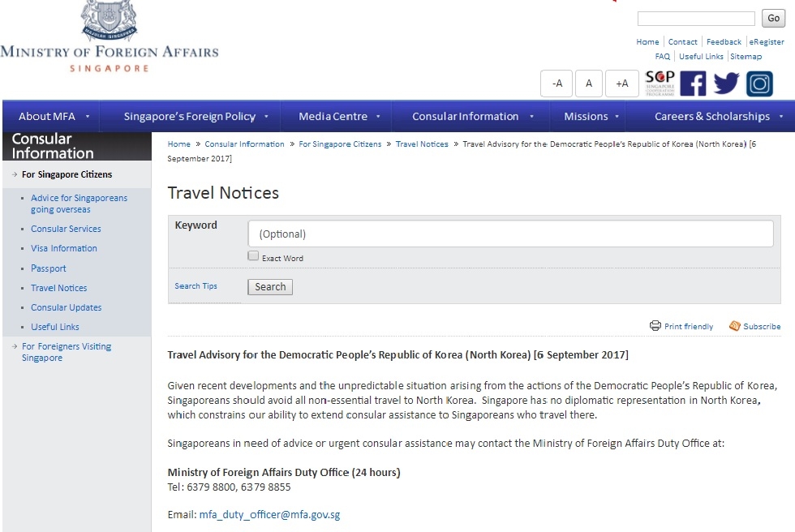Screen dimensions: 795x532
Task: Open the MFA Facebook page icon
Action: 693,84
